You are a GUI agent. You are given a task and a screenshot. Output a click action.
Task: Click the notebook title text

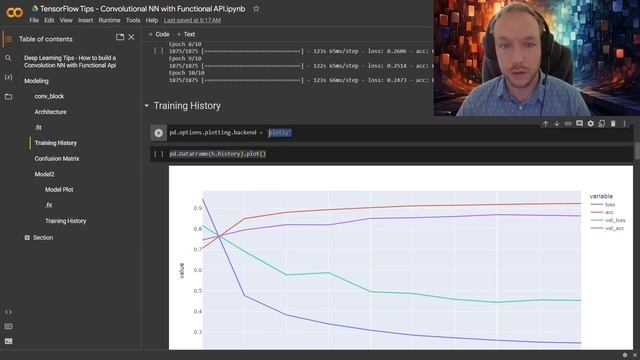142,9
